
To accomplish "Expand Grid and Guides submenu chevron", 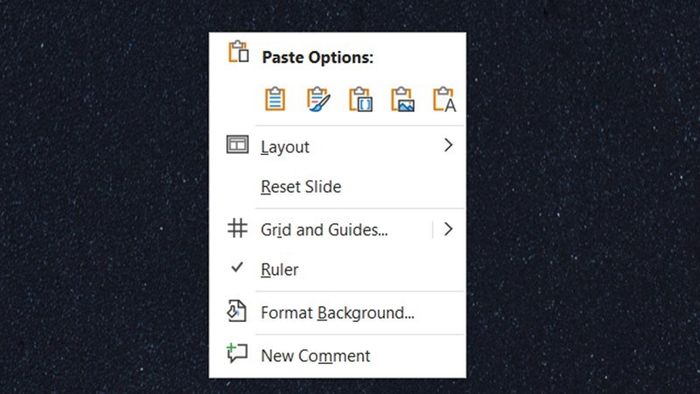I will click(x=448, y=229).
